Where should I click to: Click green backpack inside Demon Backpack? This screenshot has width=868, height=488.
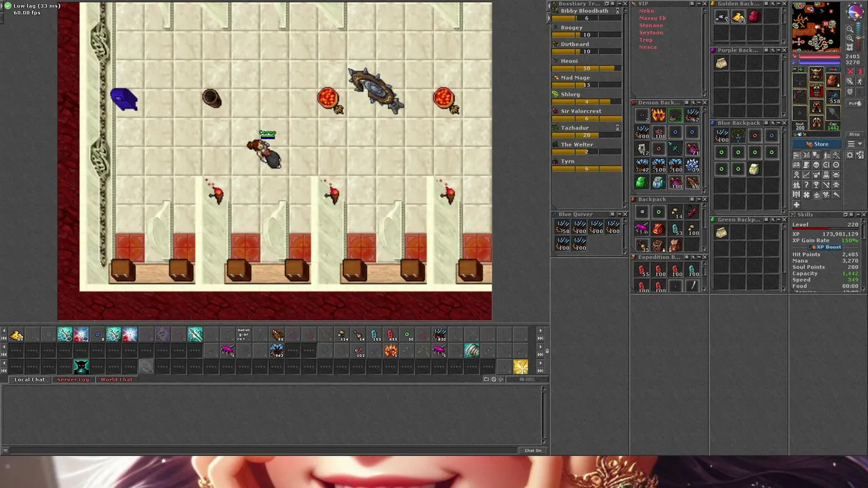click(x=642, y=182)
